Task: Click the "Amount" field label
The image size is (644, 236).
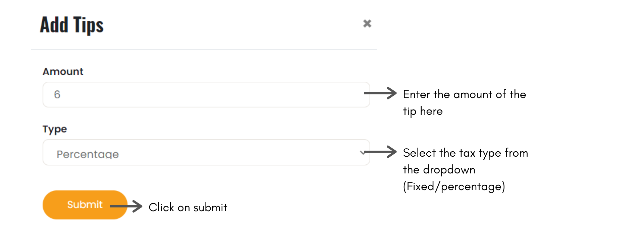Action: tap(63, 72)
